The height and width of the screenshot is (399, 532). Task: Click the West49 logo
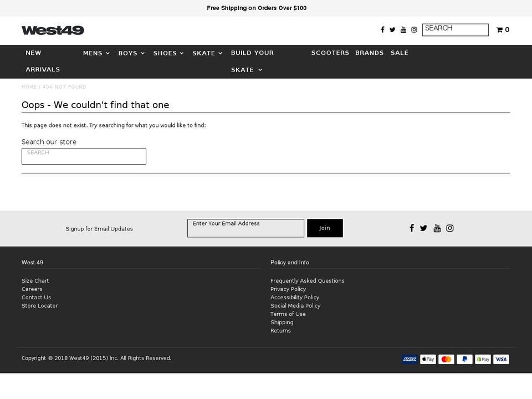tap(53, 30)
